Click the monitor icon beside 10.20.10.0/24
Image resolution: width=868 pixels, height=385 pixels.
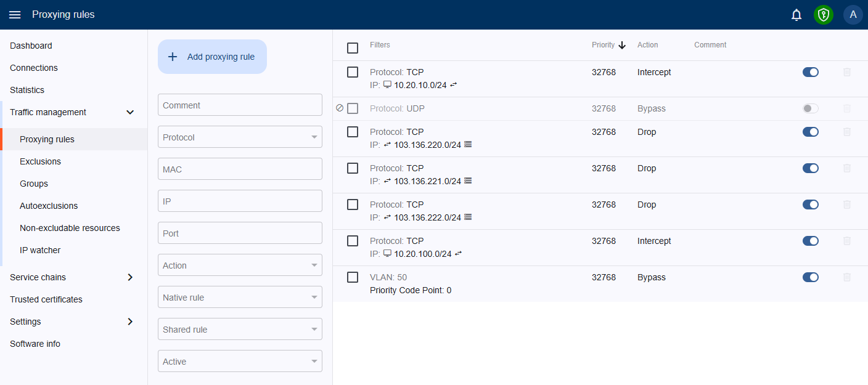click(x=387, y=84)
